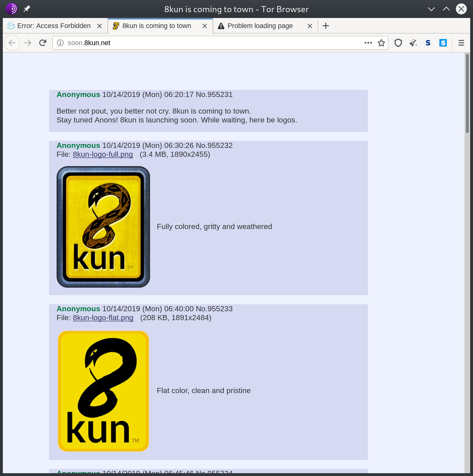Open site information icon in address bar

pyautogui.click(x=60, y=43)
